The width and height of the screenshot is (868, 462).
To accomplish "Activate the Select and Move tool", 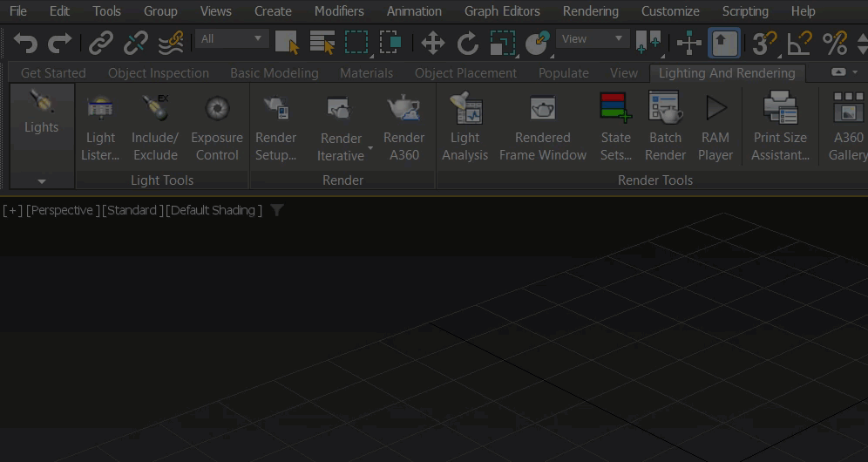I will (x=433, y=43).
